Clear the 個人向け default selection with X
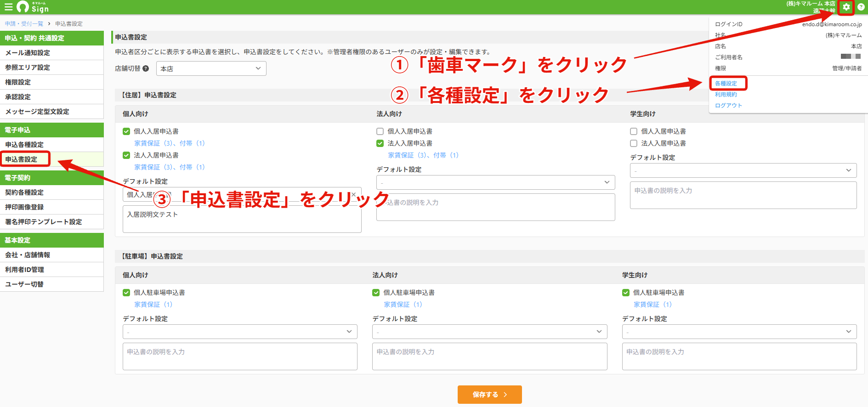The width and height of the screenshot is (868, 407). tap(353, 194)
